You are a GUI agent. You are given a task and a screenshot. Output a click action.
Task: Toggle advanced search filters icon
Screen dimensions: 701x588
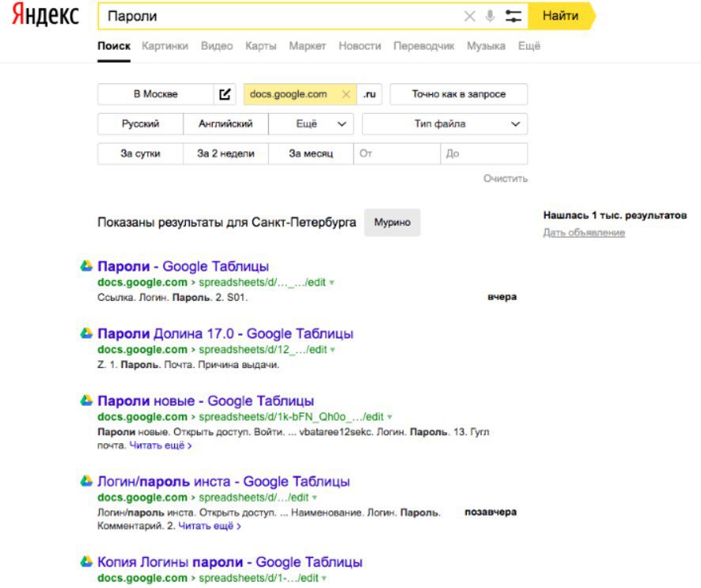(513, 16)
